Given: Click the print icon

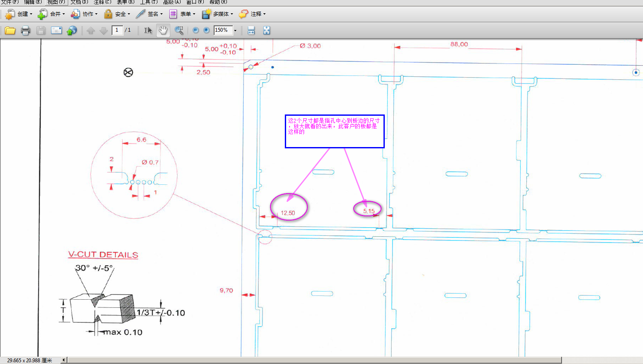Looking at the screenshot, I should click(25, 30).
